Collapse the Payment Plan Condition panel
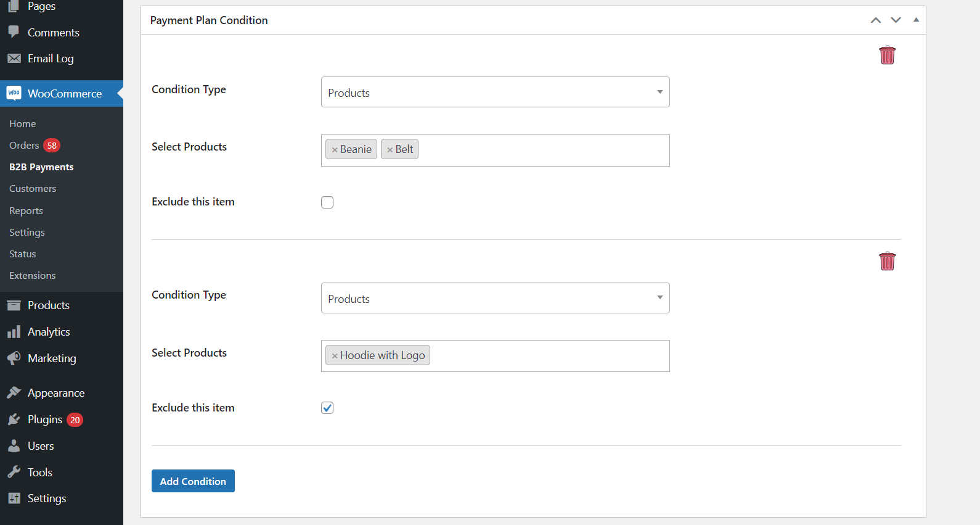 click(x=917, y=20)
